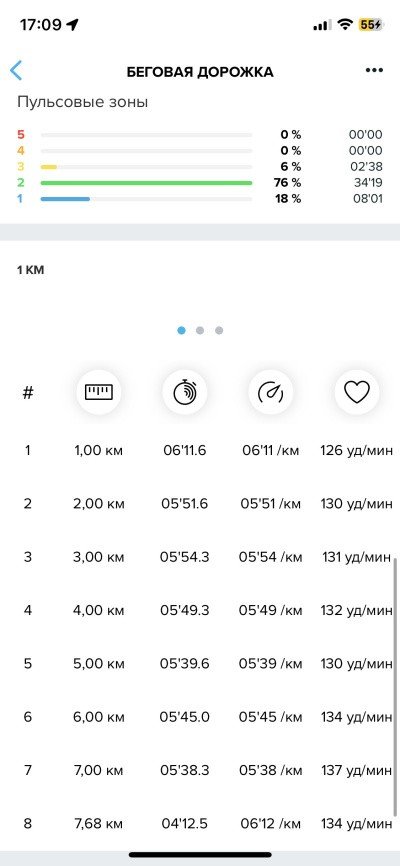Screen dimensions: 400x866
Task: Tap the heart rate column icon
Action: tap(357, 392)
